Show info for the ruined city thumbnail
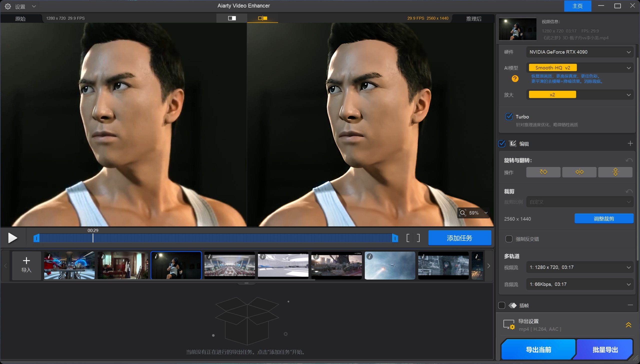Image resolution: width=640 pixels, height=364 pixels. [x=316, y=257]
